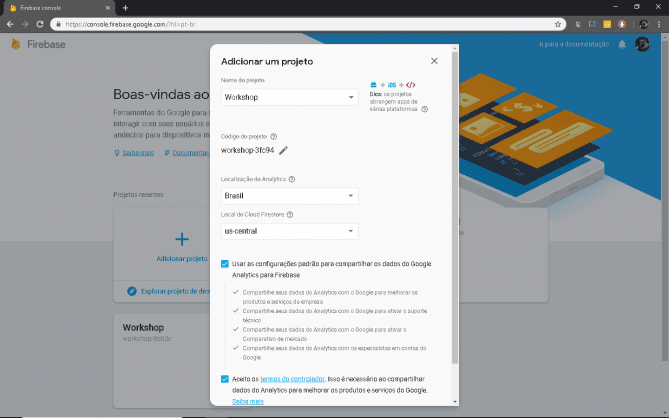Image resolution: width=669 pixels, height=418 pixels.
Task: Click the dialog scrollbar down arrow
Action: (455, 402)
